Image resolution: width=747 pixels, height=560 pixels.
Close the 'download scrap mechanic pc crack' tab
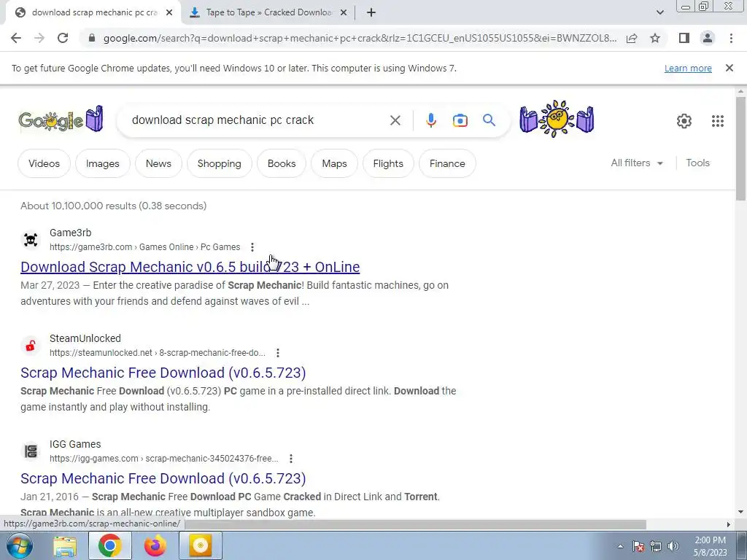click(169, 13)
